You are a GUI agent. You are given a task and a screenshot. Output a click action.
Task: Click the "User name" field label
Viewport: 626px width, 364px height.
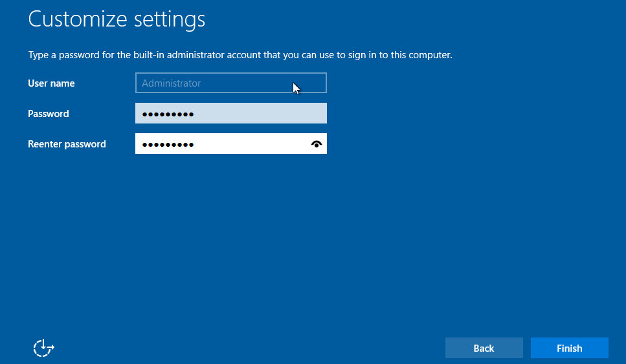[51, 83]
